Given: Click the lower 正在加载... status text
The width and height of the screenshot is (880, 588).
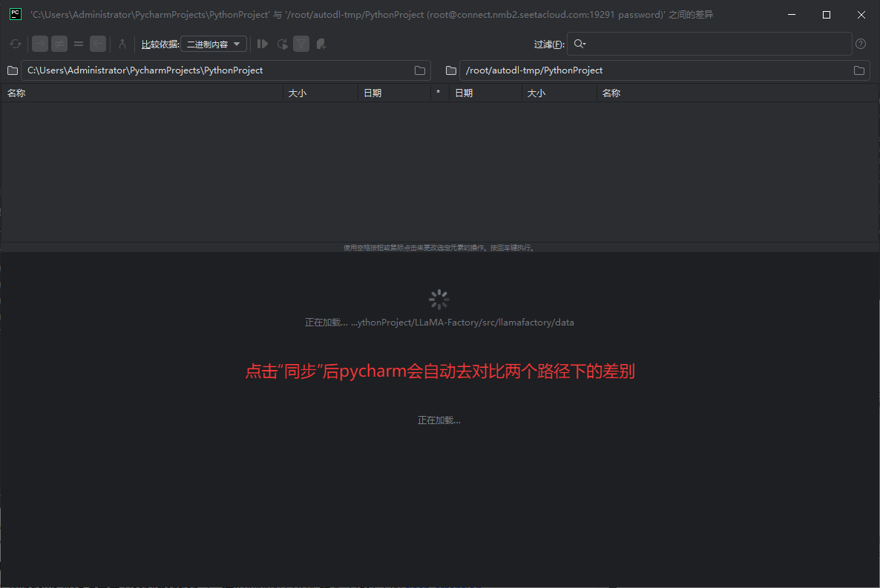Looking at the screenshot, I should [x=439, y=420].
